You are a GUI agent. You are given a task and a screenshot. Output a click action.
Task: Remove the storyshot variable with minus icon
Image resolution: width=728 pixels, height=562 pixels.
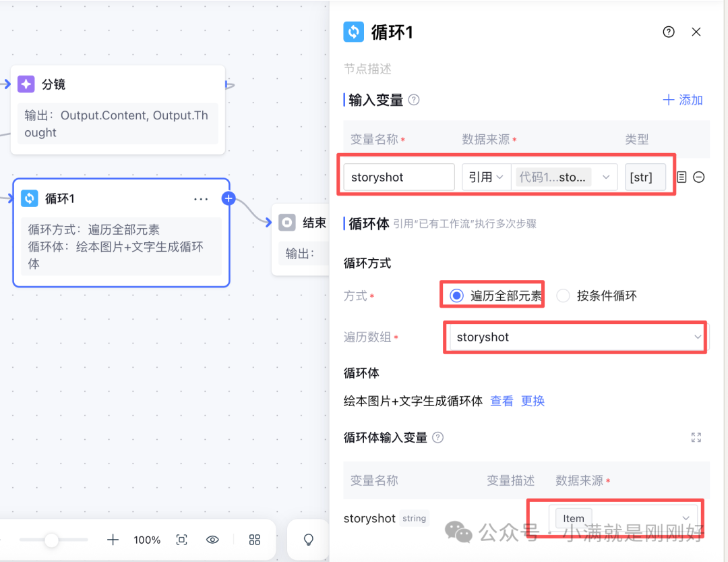(x=698, y=177)
